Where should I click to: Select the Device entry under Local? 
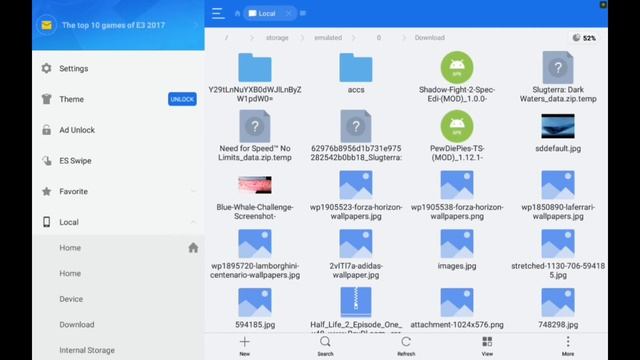(x=118, y=299)
